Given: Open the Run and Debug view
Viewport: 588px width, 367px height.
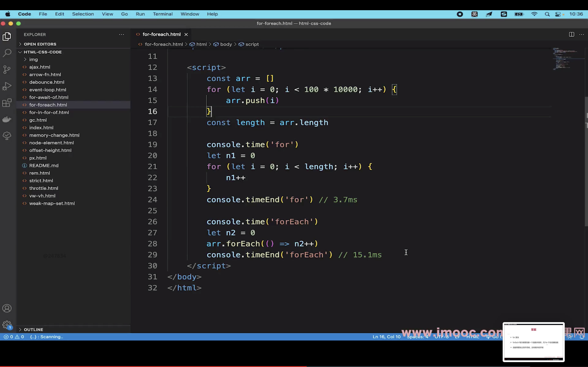Looking at the screenshot, I should coord(7,86).
